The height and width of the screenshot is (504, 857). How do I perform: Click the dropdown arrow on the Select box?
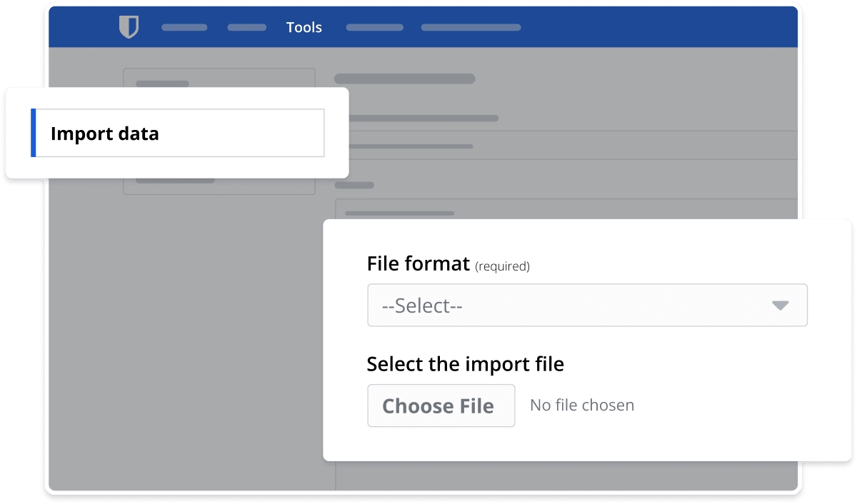pyautogui.click(x=781, y=305)
